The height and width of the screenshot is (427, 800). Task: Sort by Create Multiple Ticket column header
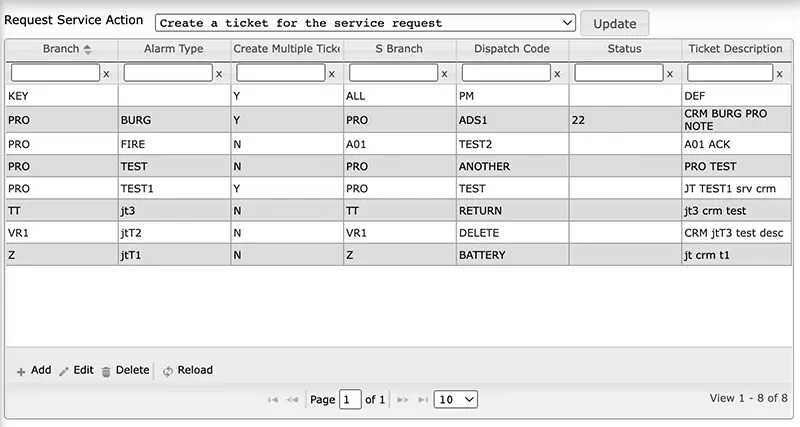tap(286, 49)
